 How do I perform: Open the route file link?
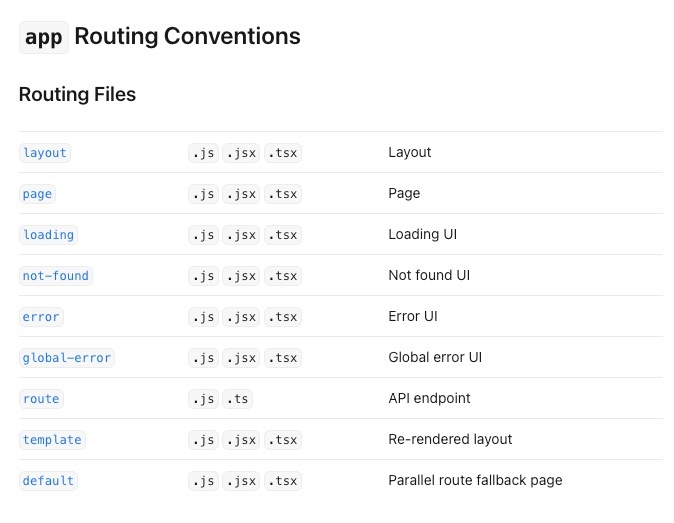(x=41, y=399)
